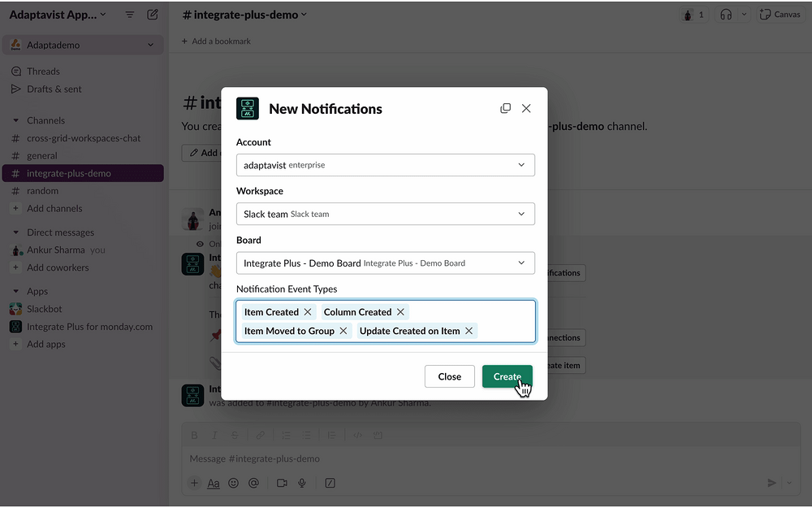Remove the Item Moved to Group tag
Screen dimensions: 812x508
(343, 331)
